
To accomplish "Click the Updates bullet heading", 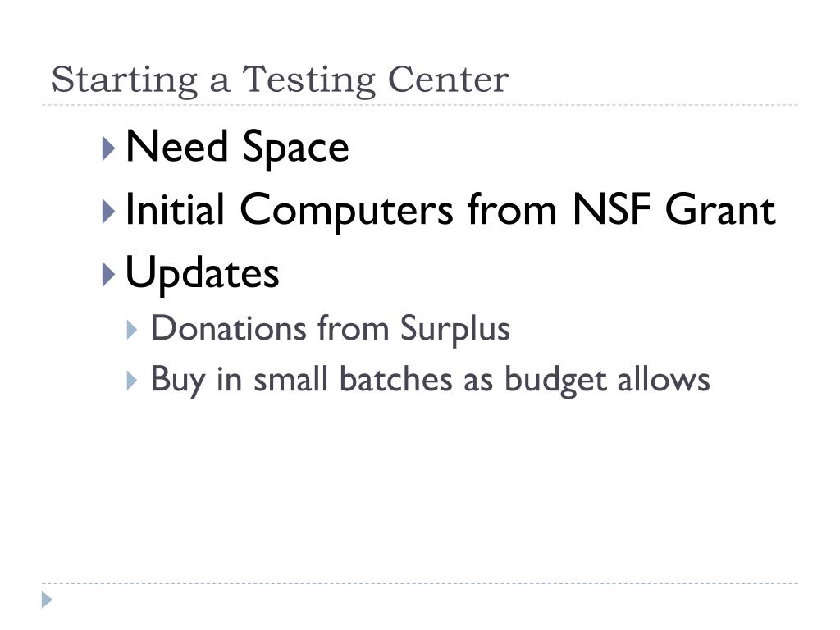I will point(202,273).
